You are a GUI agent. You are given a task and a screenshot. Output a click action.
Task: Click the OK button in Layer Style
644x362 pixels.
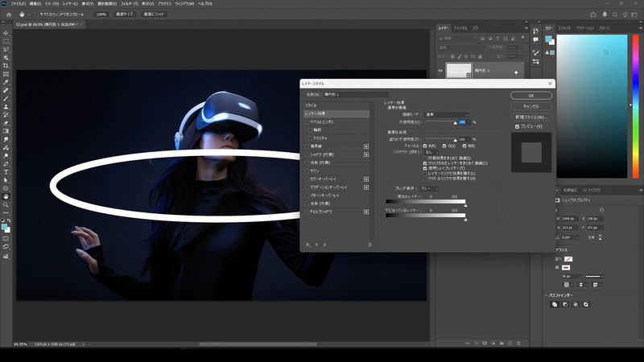point(530,95)
